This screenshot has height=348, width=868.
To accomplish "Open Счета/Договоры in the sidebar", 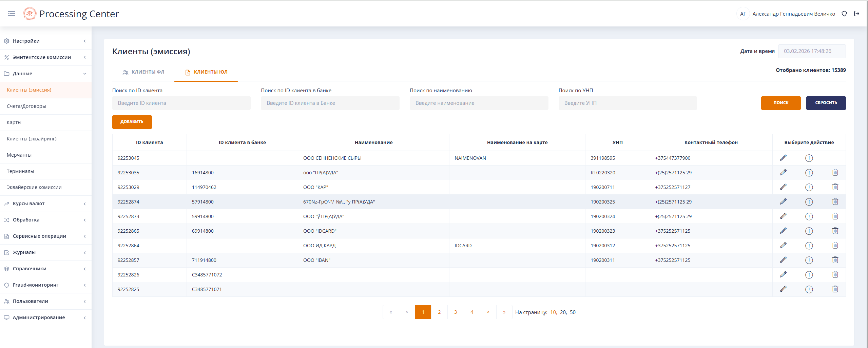I will pyautogui.click(x=26, y=106).
